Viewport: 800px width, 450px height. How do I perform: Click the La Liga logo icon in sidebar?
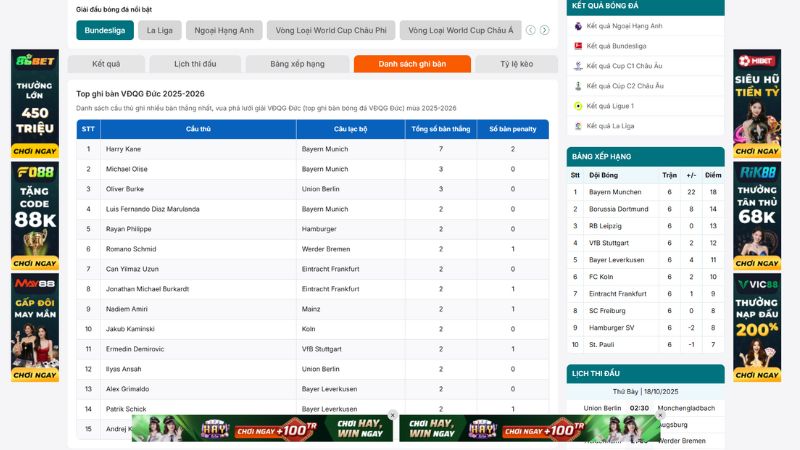578,126
